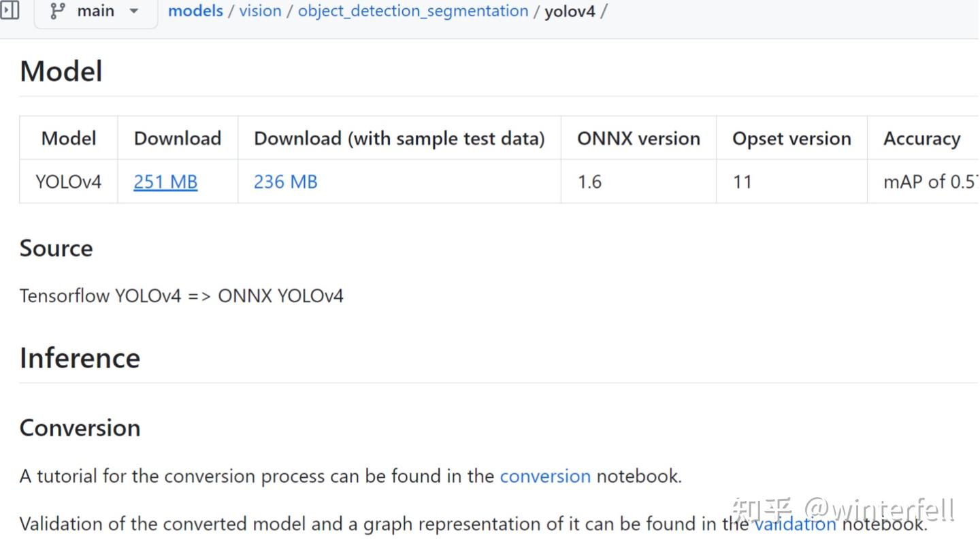The image size is (980, 550).
Task: Click the Accuracy column header
Action: coord(922,137)
